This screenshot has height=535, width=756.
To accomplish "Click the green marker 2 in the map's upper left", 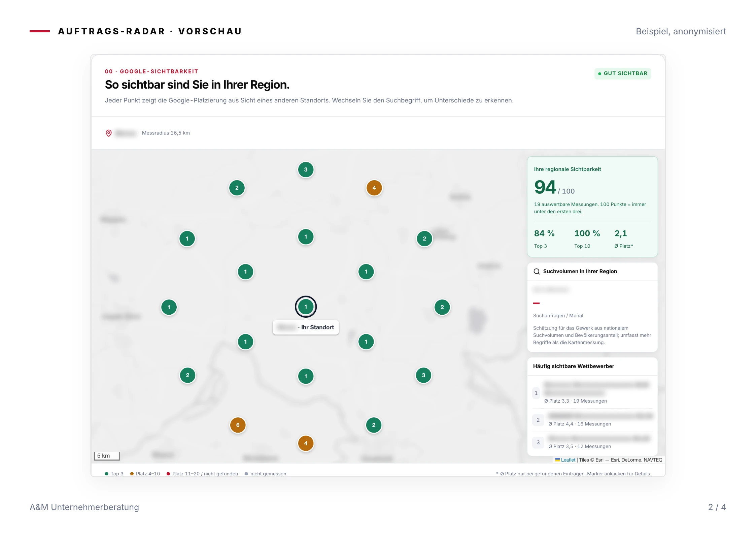I will click(x=237, y=188).
